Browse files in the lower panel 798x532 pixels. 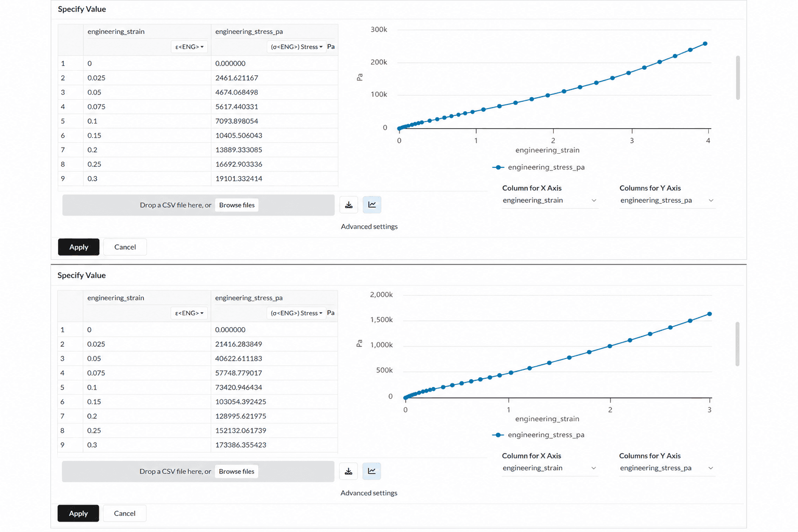[236, 472]
